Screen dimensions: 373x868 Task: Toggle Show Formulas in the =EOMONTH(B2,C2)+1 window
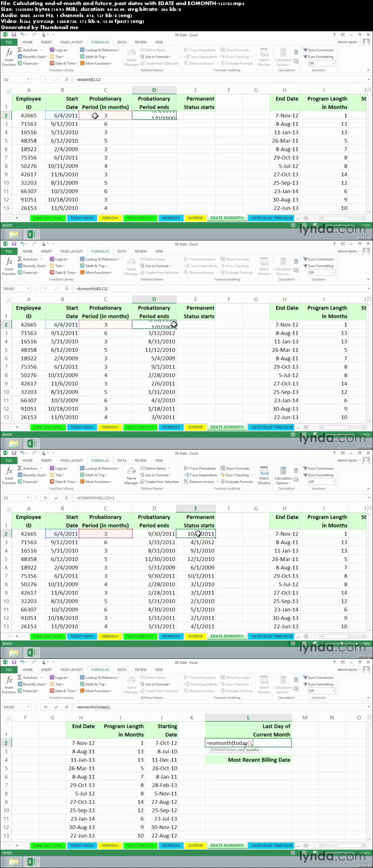click(235, 469)
